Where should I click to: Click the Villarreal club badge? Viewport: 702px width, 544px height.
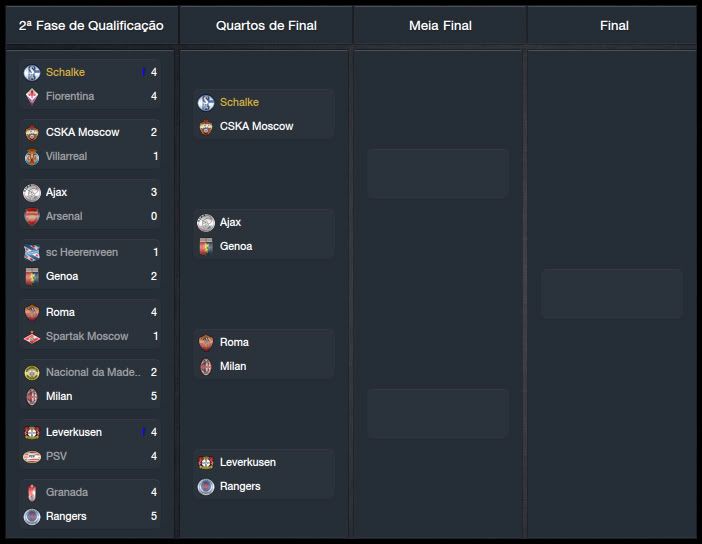pyautogui.click(x=31, y=156)
